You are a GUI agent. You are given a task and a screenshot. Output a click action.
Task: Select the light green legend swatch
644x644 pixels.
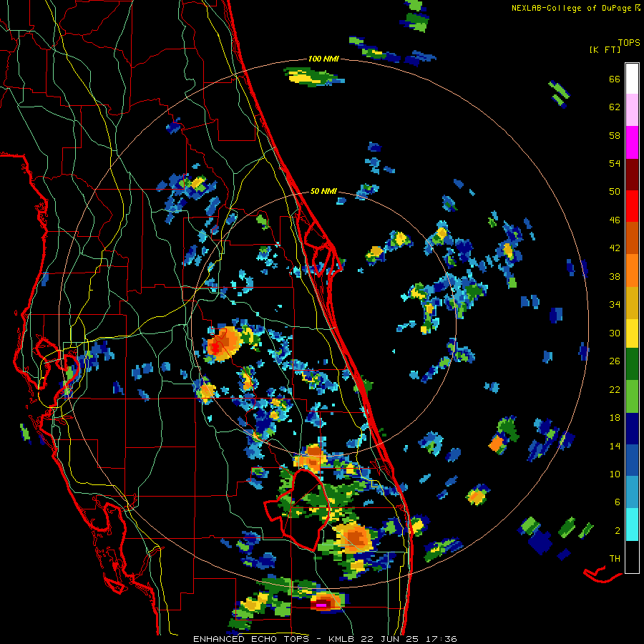coord(632,396)
